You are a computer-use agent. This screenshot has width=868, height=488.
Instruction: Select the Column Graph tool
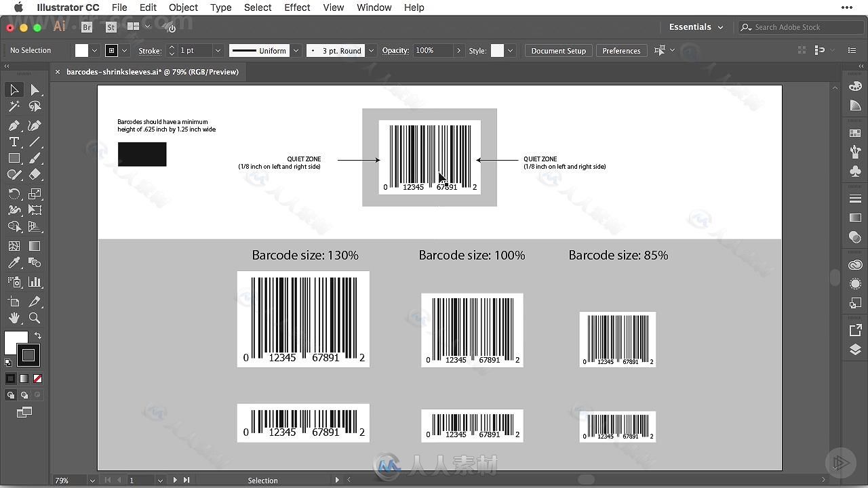point(35,282)
